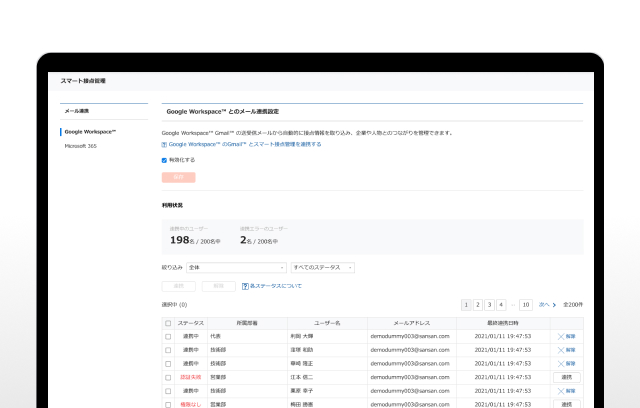Image resolution: width=640 pixels, height=408 pixels.
Task: Go to page 3 of results
Action: (x=489, y=305)
